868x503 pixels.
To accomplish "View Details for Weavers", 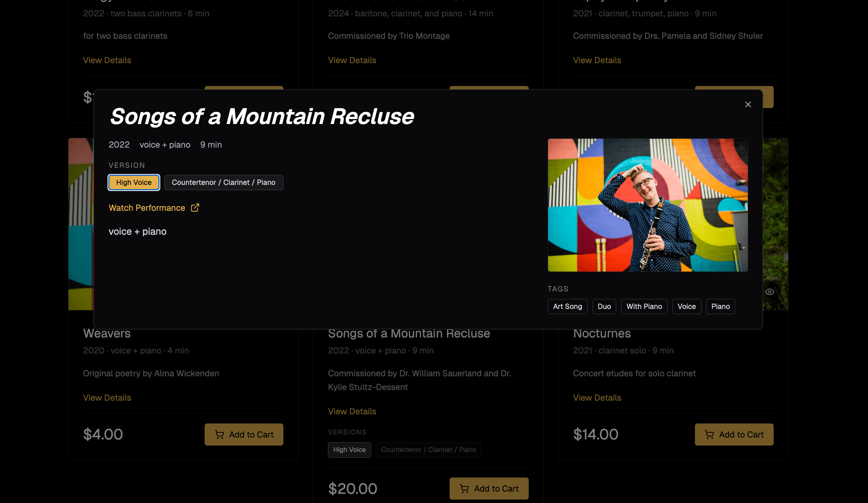I will [107, 397].
